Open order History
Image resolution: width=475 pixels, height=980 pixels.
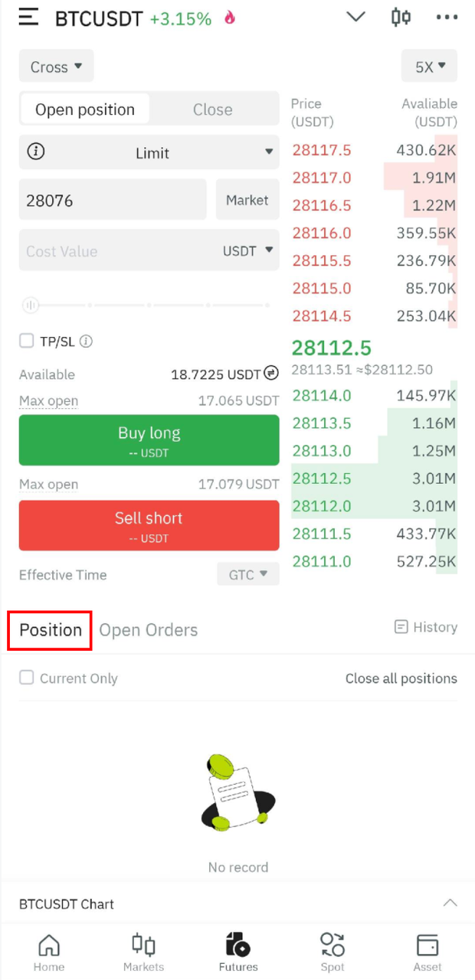click(425, 627)
